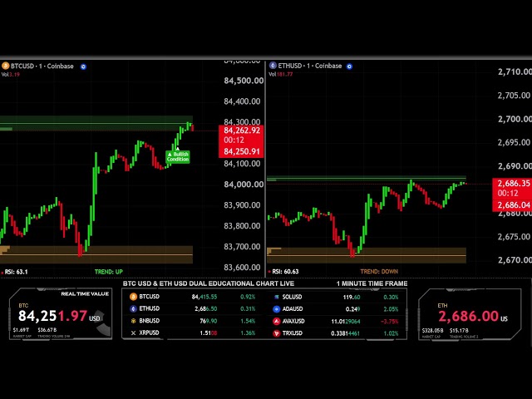Click the BTCUSD · 1 · Coinbase title

point(42,66)
